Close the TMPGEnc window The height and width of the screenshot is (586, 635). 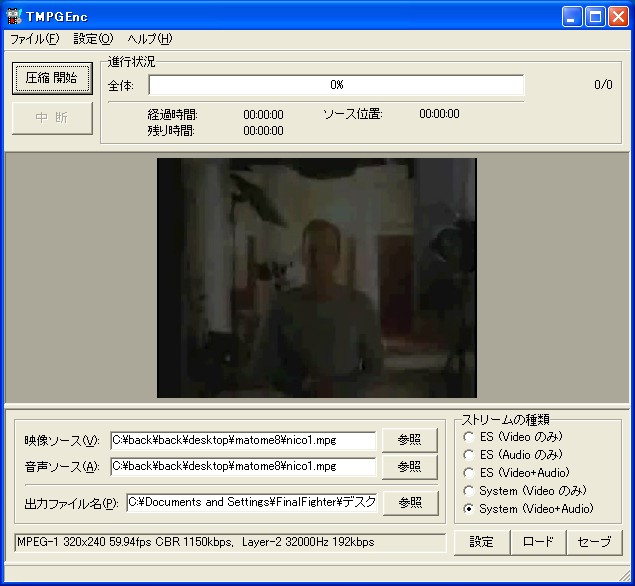point(618,17)
